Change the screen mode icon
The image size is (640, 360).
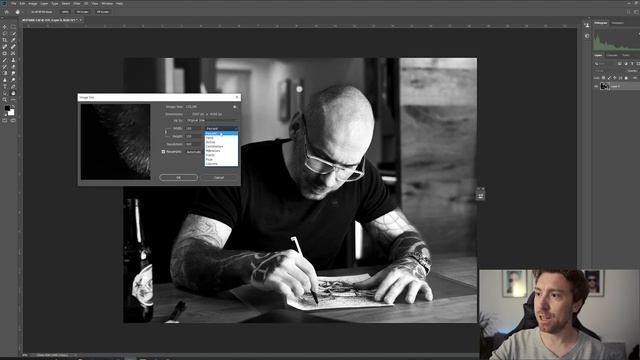pyautogui.click(x=13, y=120)
